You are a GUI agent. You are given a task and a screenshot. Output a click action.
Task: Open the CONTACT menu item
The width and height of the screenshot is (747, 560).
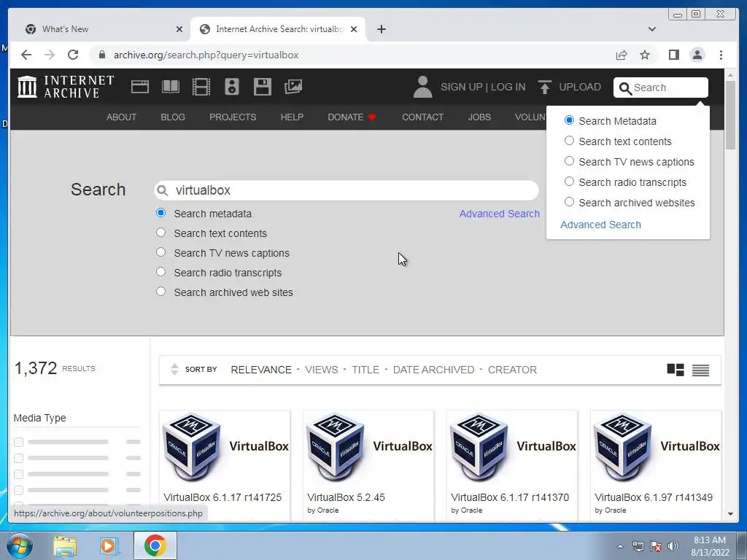[x=422, y=117]
